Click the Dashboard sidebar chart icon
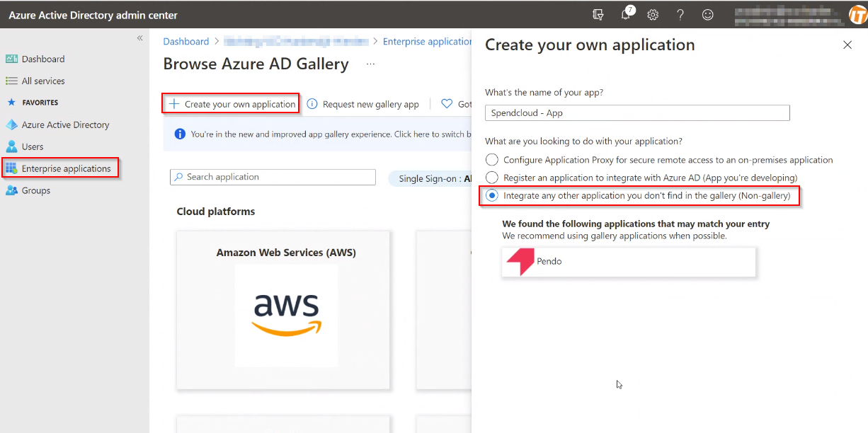The height and width of the screenshot is (433, 868). (x=11, y=59)
